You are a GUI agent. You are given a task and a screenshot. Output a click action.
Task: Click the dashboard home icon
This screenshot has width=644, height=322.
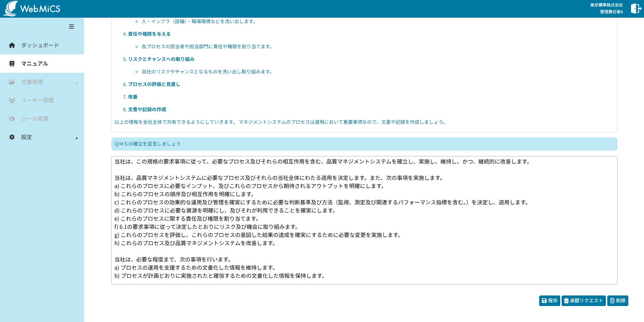pyautogui.click(x=12, y=45)
